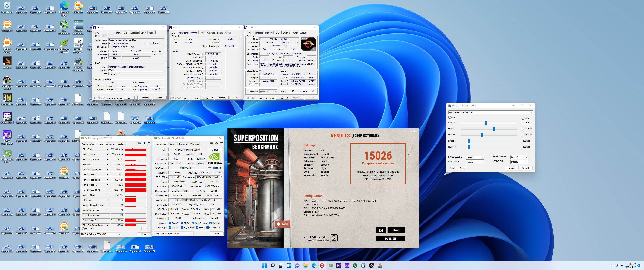Screen dimensions: 644x270
Task: Expand the Hot Spot sensor dropdown arrow
Action: (108, 165)
